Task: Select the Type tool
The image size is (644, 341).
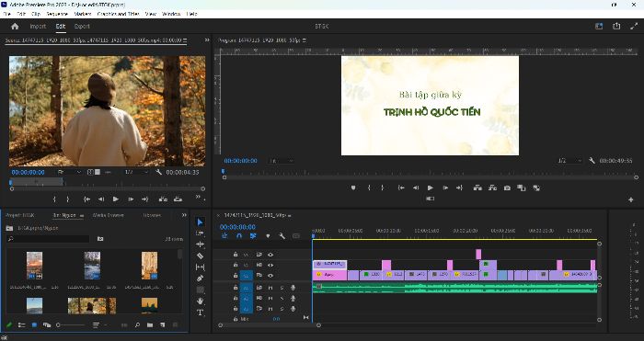Action: 200,313
